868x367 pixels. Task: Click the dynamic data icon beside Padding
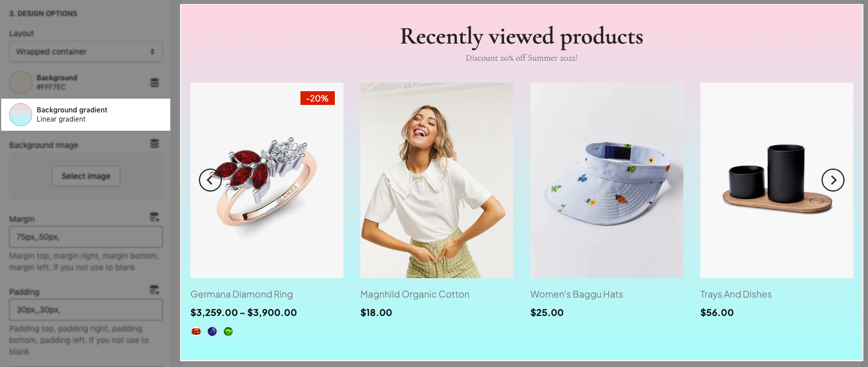(x=154, y=290)
